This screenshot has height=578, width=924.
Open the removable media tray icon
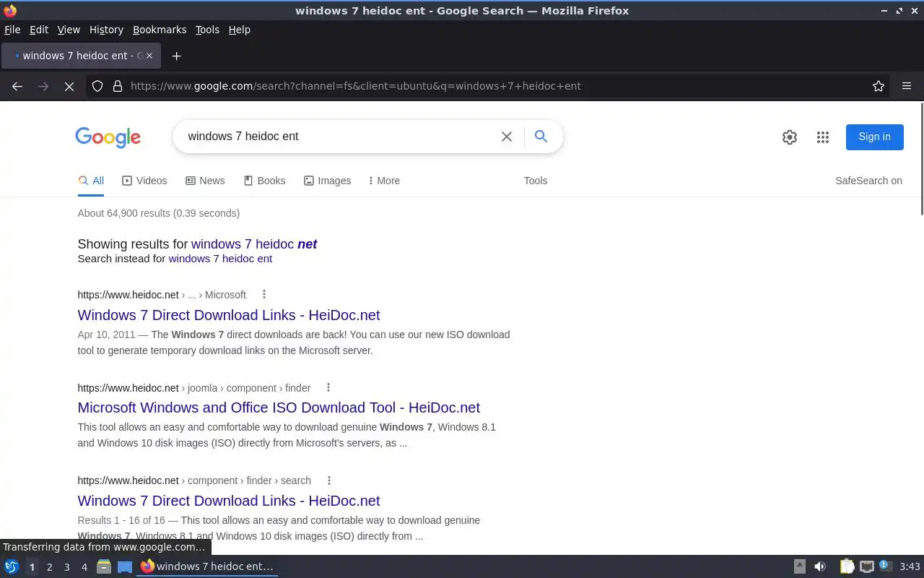pyautogui.click(x=800, y=566)
